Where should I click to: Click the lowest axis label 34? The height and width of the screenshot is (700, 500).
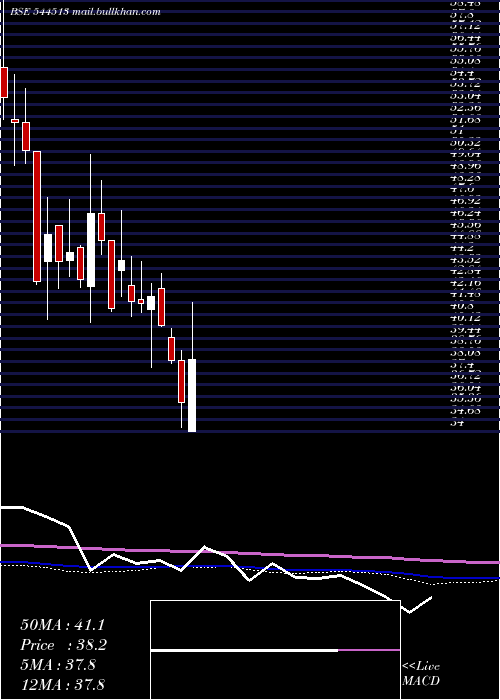(x=457, y=423)
